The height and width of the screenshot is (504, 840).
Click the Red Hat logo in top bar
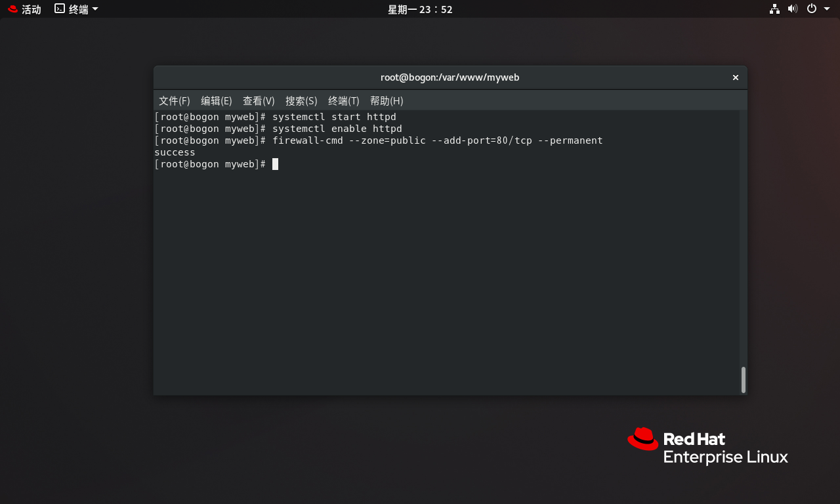click(x=12, y=9)
